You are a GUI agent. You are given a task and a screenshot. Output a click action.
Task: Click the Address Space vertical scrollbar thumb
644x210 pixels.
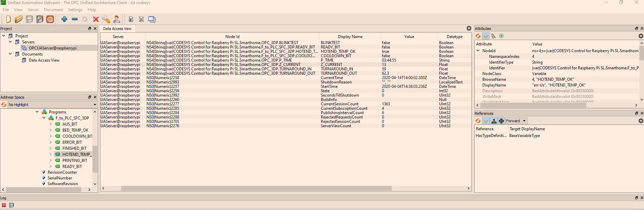[x=95, y=159]
